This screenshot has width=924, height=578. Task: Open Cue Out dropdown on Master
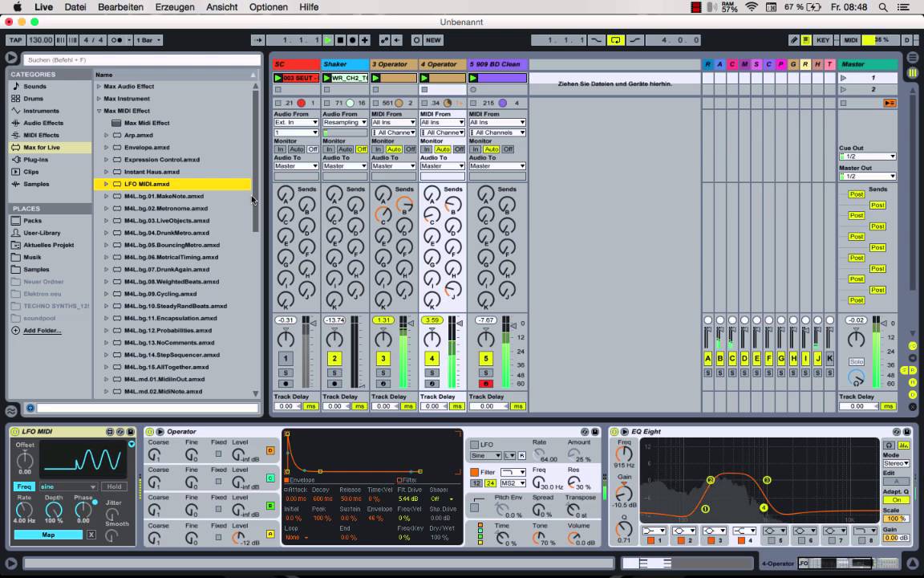tap(867, 157)
